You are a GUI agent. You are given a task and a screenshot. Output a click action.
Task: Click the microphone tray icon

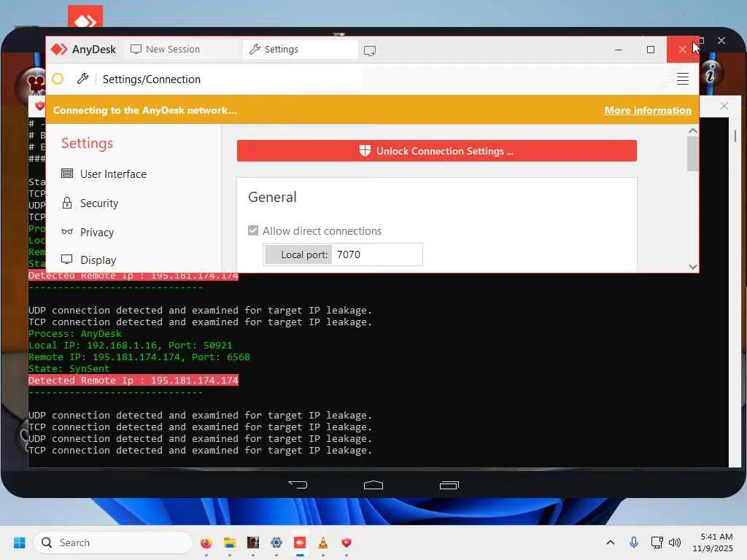point(634,542)
